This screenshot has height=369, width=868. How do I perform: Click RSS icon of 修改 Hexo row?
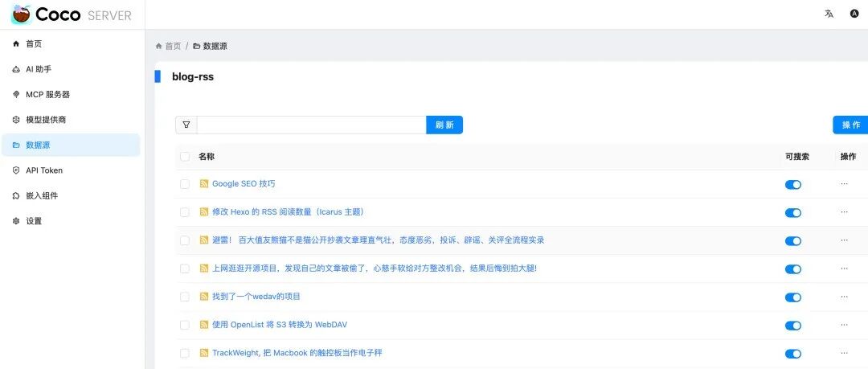pos(203,212)
